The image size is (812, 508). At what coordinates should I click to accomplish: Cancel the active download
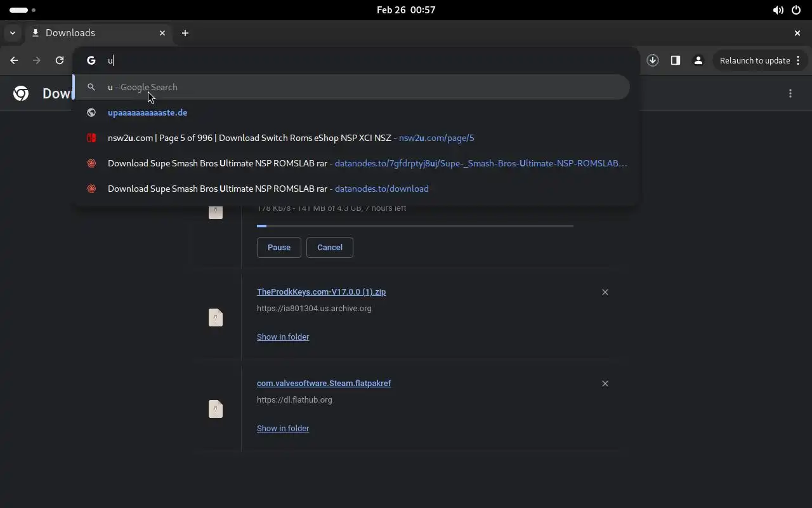click(330, 248)
